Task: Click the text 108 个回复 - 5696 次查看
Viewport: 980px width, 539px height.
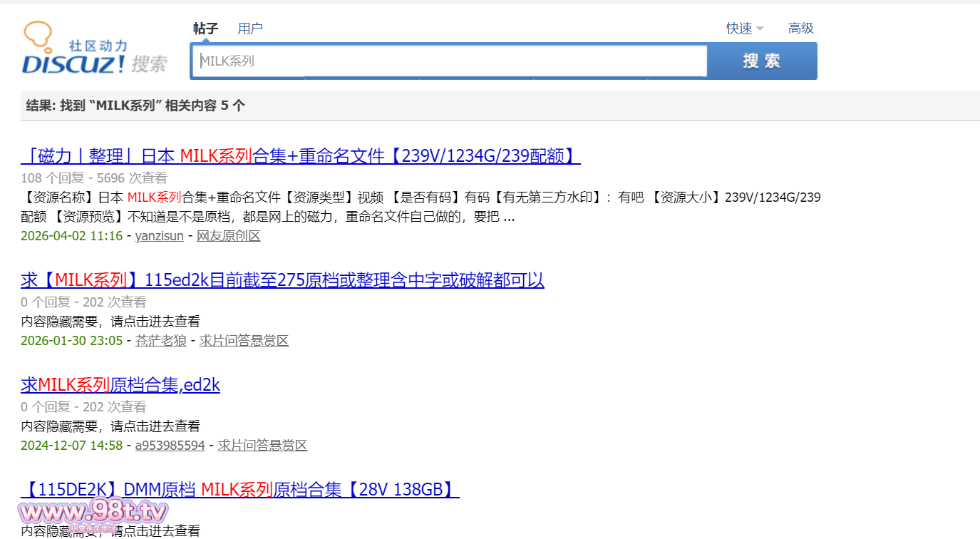Action: pyautogui.click(x=94, y=178)
